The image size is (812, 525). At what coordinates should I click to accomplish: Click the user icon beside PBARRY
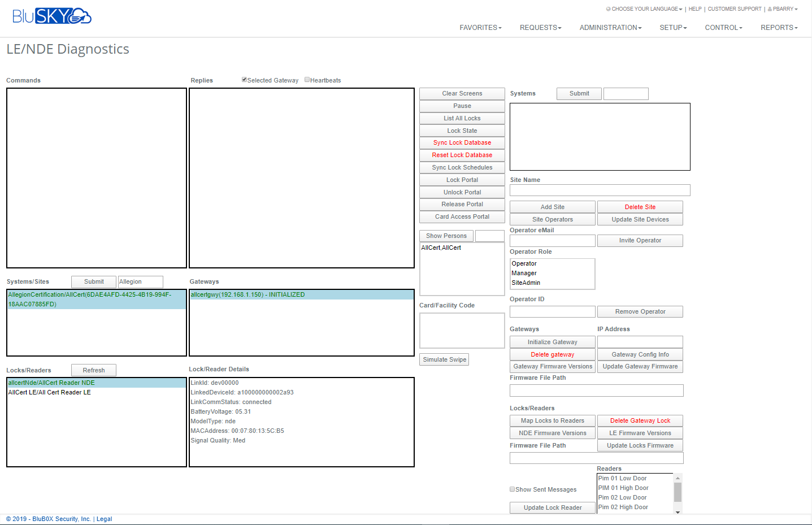tap(770, 9)
